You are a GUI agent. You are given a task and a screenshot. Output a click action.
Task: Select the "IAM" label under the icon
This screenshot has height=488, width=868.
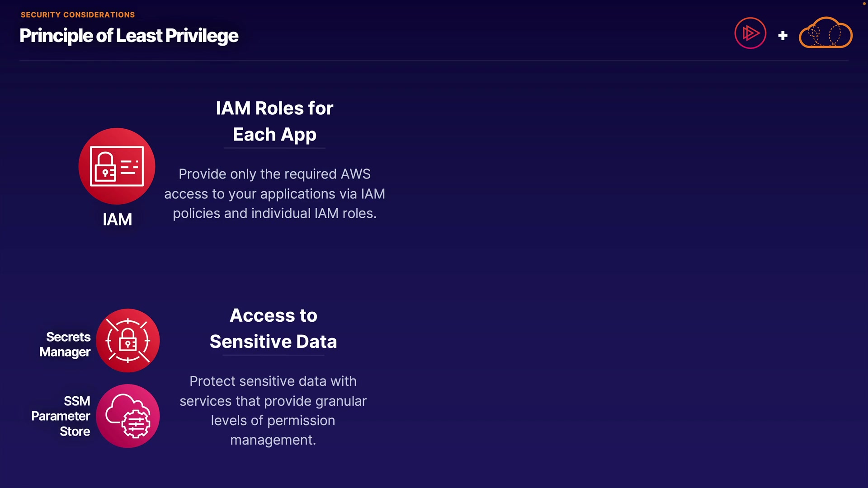tap(117, 220)
